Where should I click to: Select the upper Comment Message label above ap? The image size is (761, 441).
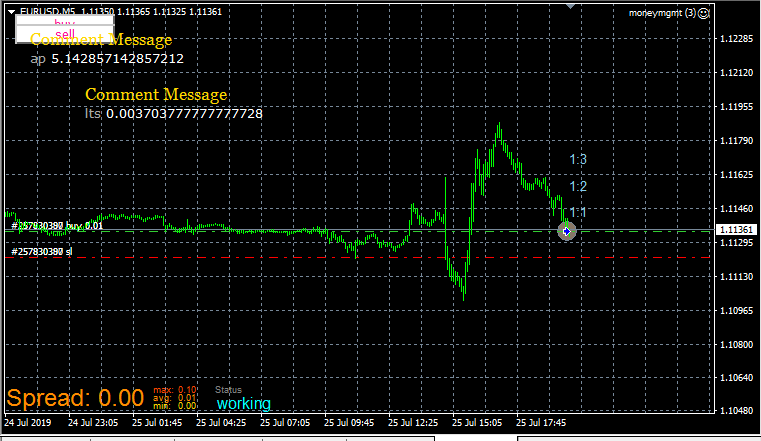point(101,40)
